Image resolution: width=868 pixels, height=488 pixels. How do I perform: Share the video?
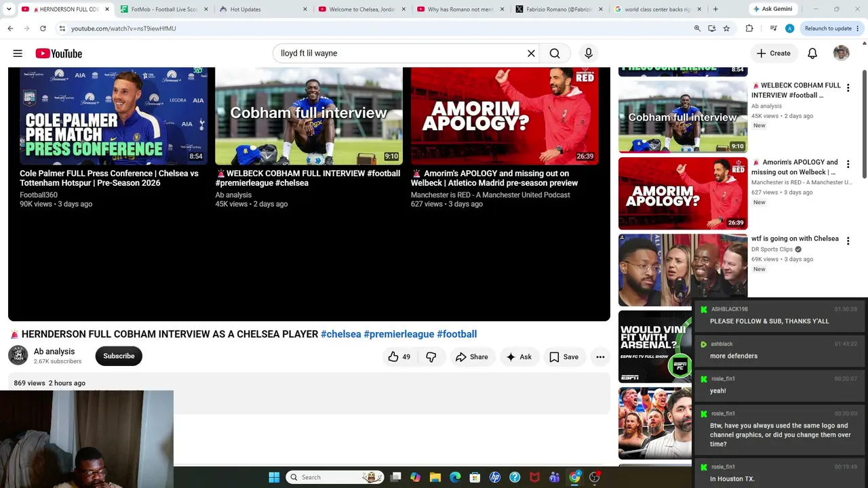click(472, 357)
